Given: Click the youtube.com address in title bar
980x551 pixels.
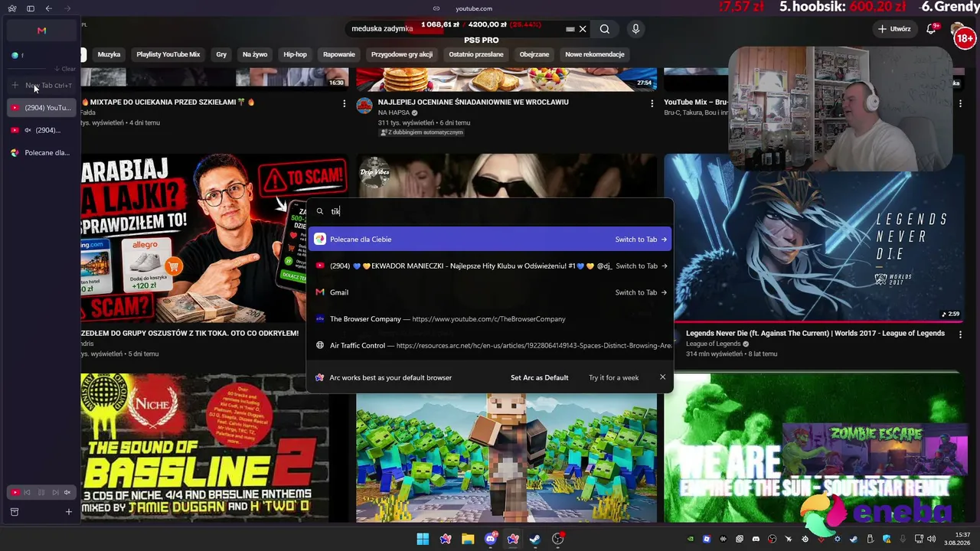Looking at the screenshot, I should coord(474,8).
